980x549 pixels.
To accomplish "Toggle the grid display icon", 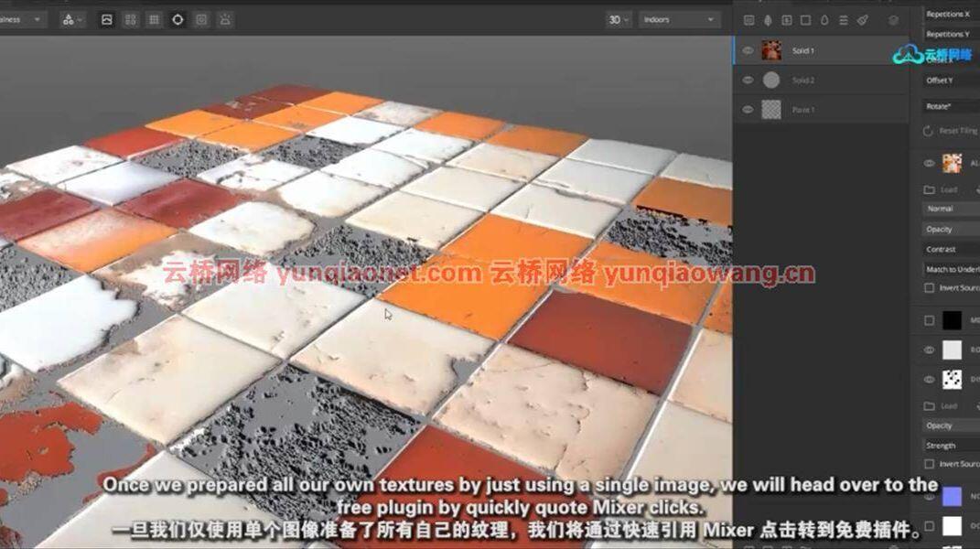I will point(154,19).
